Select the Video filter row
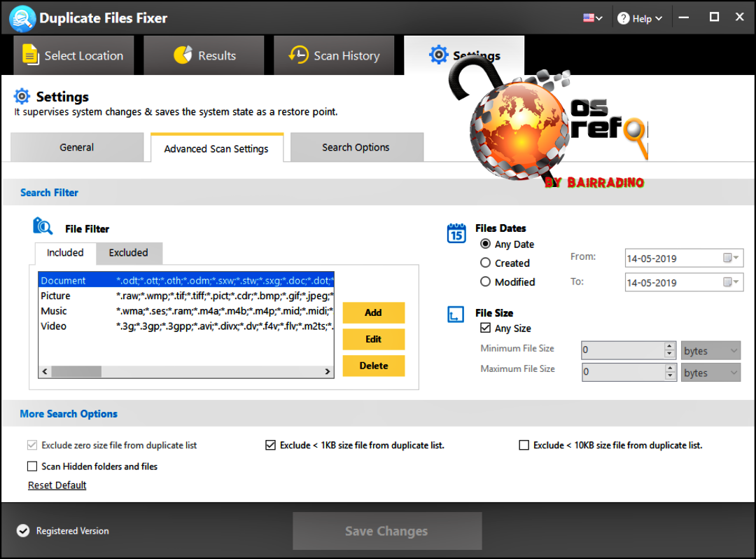The image size is (756, 559). tap(186, 326)
